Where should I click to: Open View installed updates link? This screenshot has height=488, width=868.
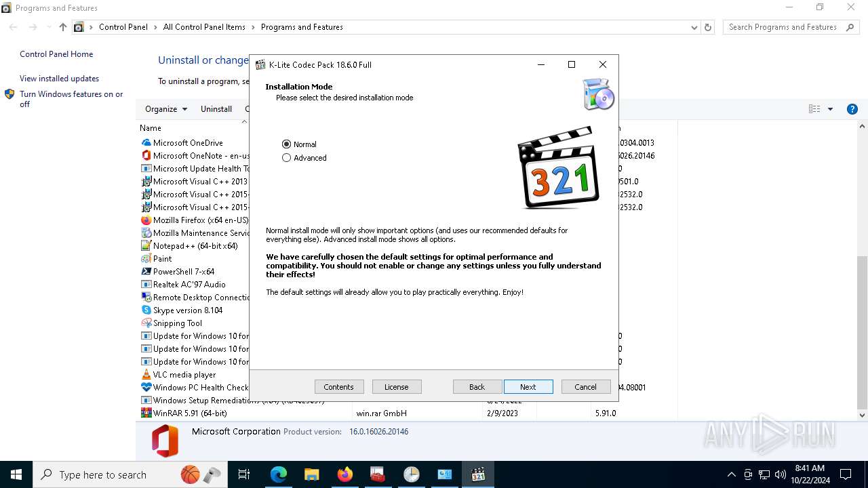(59, 79)
